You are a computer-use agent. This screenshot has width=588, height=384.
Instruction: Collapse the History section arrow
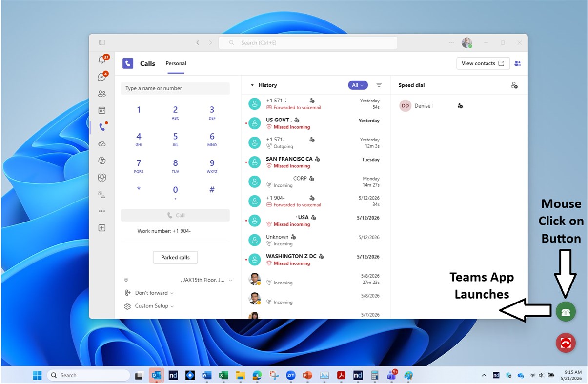[x=252, y=85]
